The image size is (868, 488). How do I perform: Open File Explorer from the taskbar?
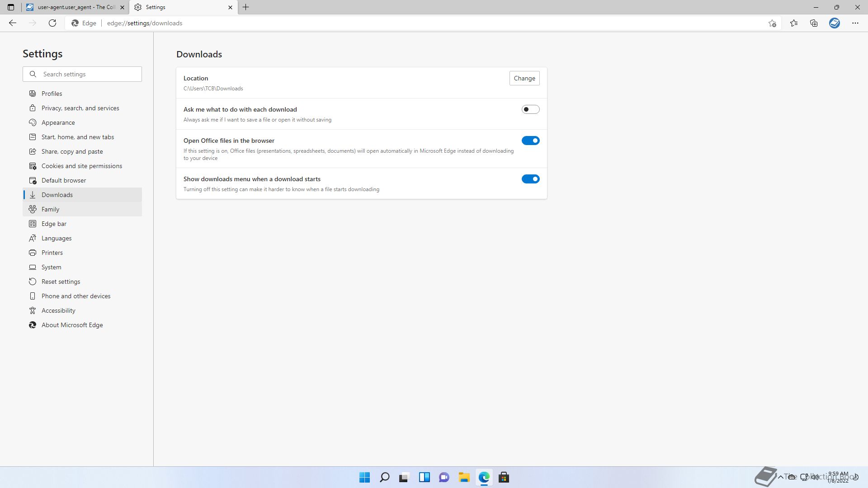[x=464, y=477]
